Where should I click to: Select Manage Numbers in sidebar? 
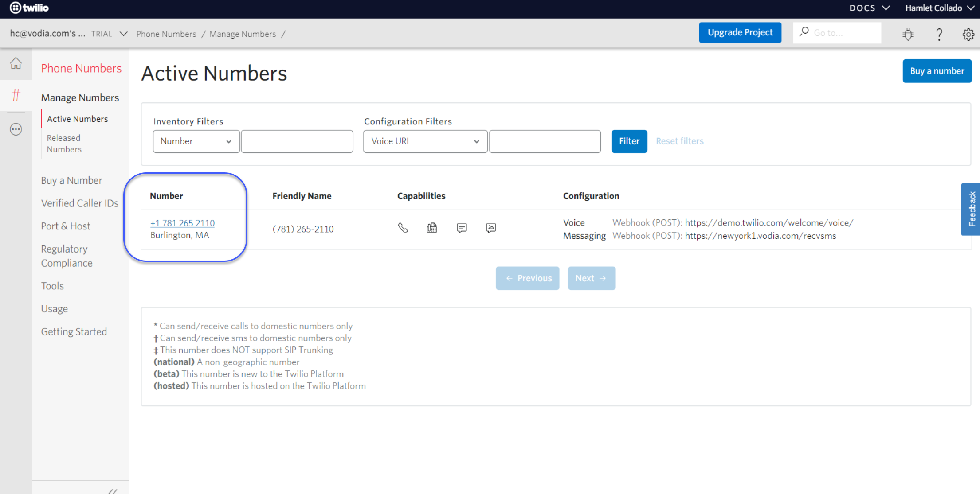click(80, 97)
